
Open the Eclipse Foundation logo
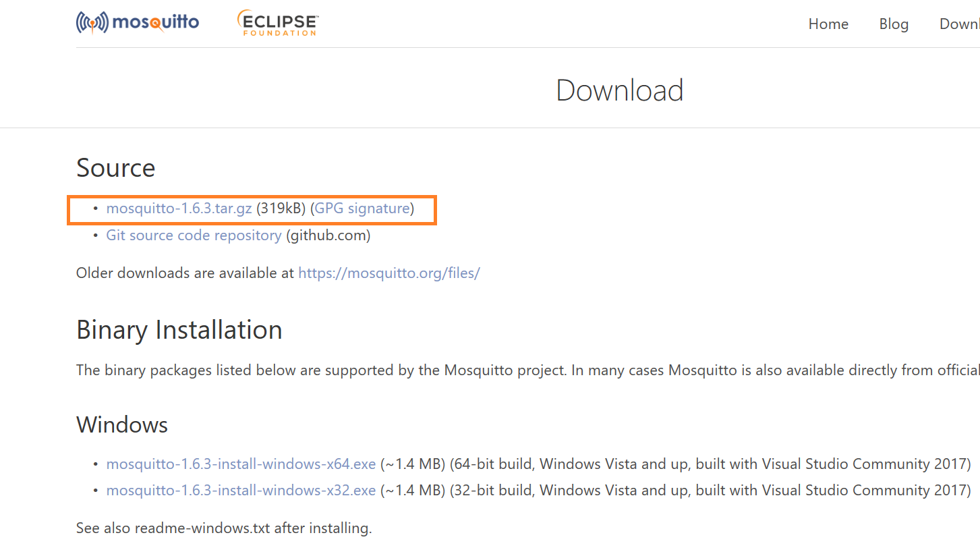click(x=278, y=23)
